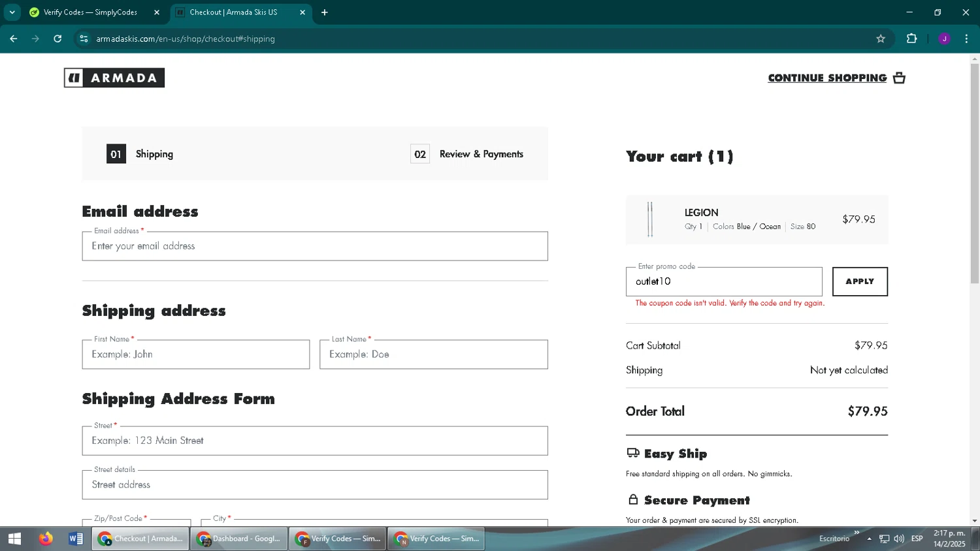This screenshot has width=980, height=551.
Task: Switch to Checkout | Armada taskbar window
Action: [x=140, y=539]
